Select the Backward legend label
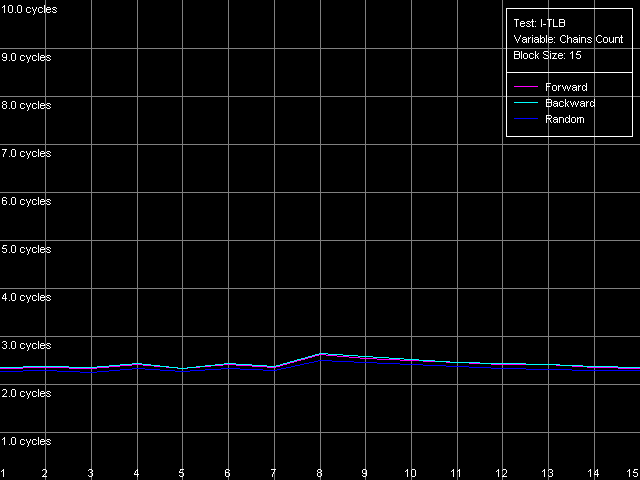The height and width of the screenshot is (480, 640). click(570, 104)
